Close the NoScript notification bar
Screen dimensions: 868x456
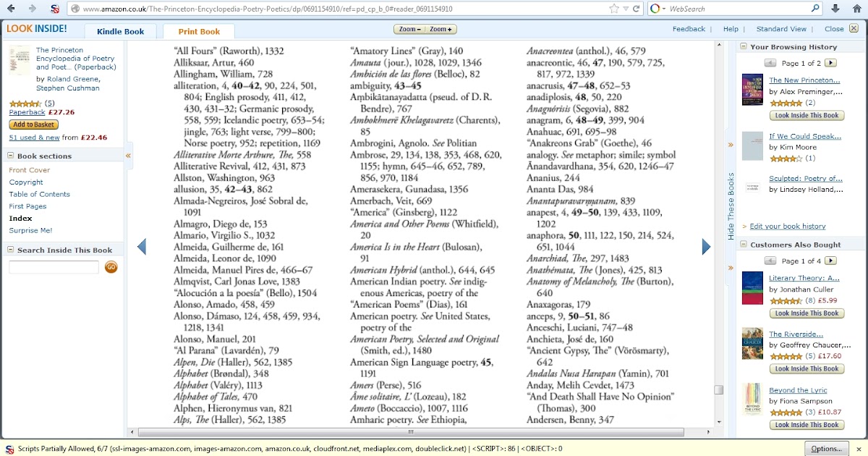coord(859,449)
